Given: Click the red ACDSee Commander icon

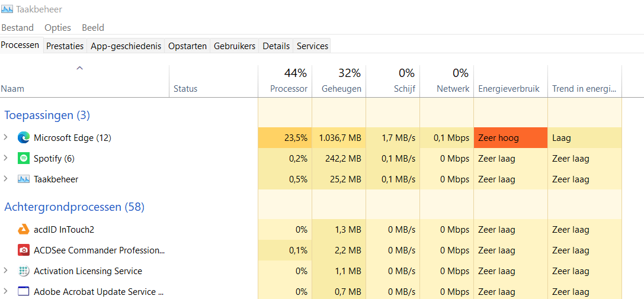Looking at the screenshot, I should click(x=24, y=250).
